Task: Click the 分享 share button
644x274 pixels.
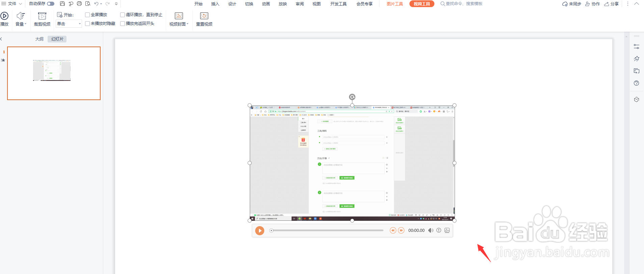Action: pos(612,4)
